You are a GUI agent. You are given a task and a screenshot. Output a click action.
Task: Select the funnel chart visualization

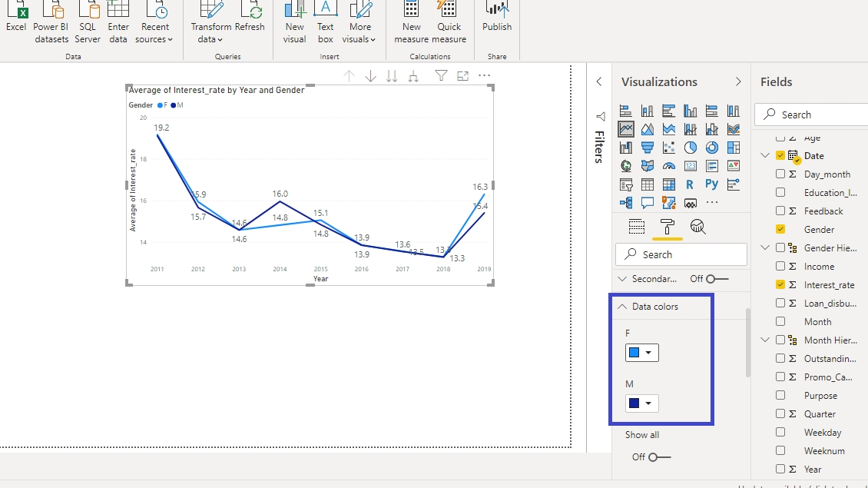pos(647,148)
